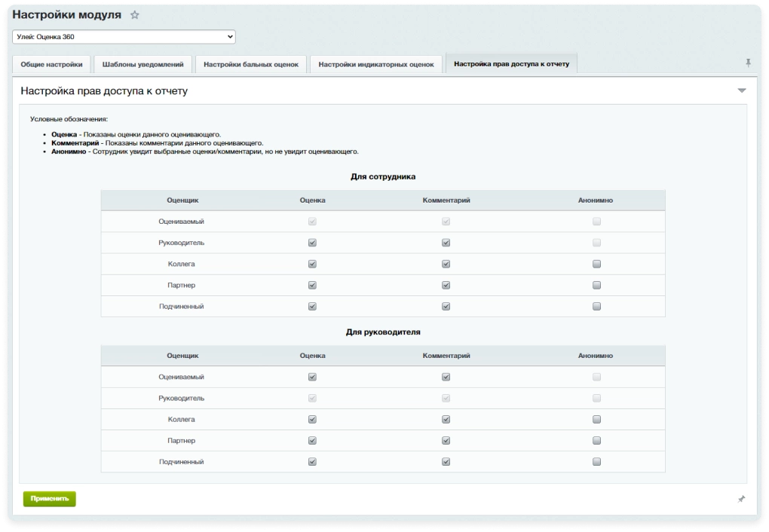
Task: Open the module selector dropdown
Action: point(124,37)
